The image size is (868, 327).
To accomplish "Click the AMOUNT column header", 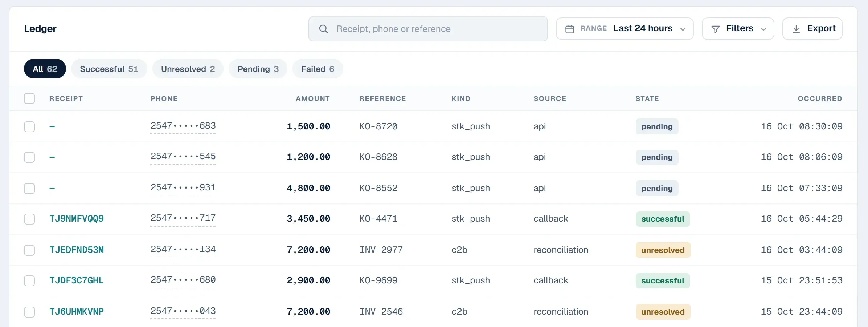I will pos(313,98).
